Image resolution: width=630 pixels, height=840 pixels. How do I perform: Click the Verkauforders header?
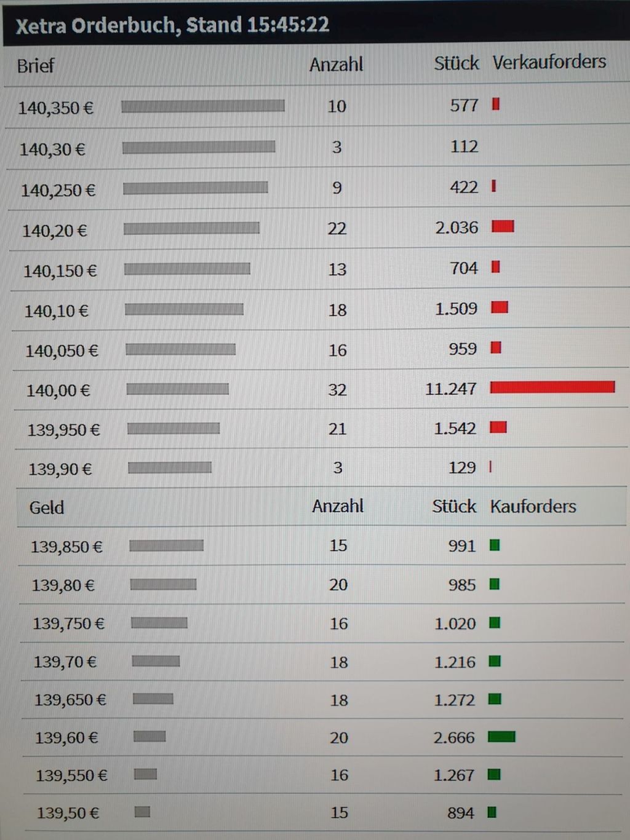click(x=549, y=62)
